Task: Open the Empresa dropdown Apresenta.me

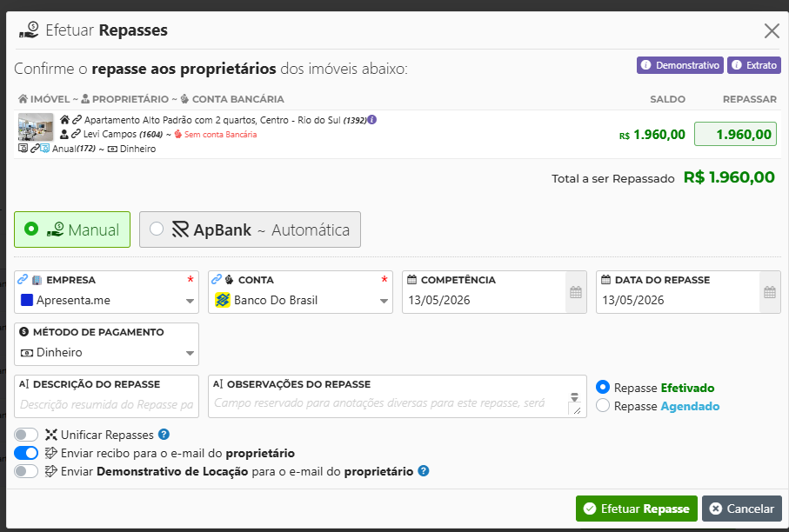Action: (107, 300)
